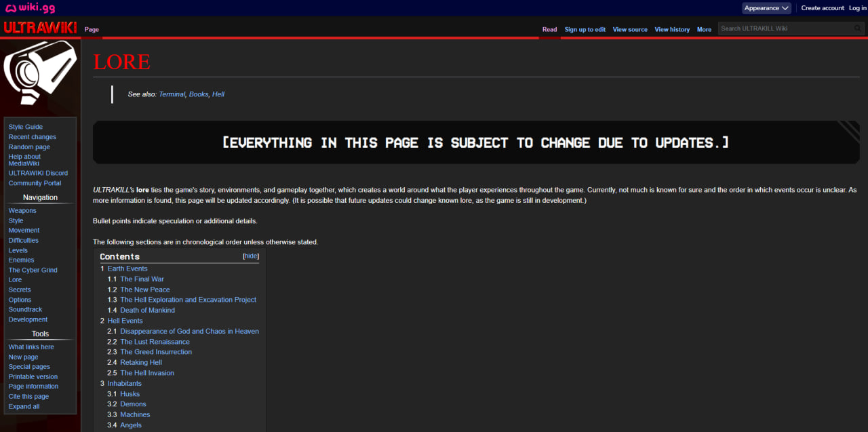Click the Log in link
Screen dimensions: 868x432
coord(858,8)
